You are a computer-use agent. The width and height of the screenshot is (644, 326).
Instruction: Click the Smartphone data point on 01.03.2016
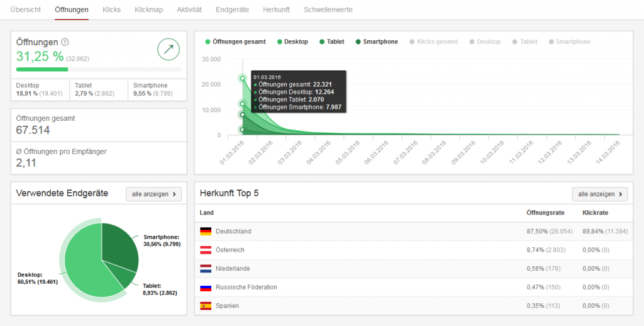(x=242, y=115)
